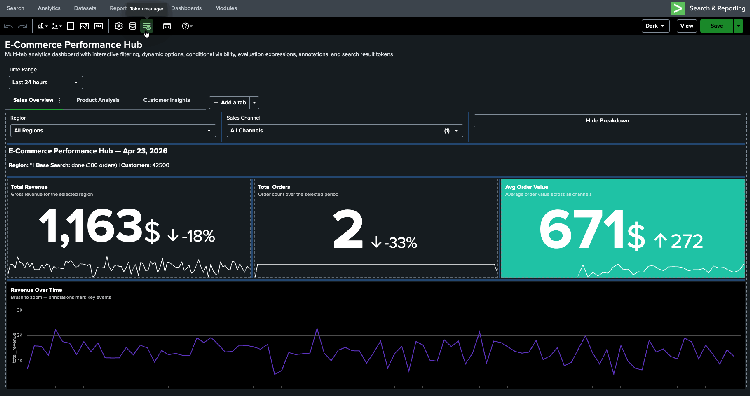This screenshot has height=396, width=750.
Task: Open the All Regions dropdown
Action: point(112,131)
